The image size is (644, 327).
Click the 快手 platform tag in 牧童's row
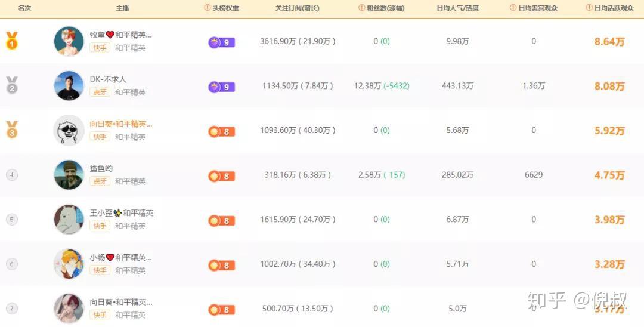click(x=100, y=48)
